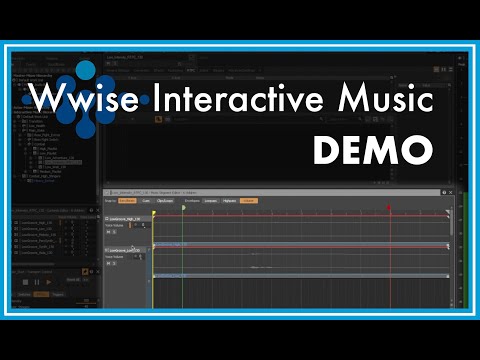Show the Highpass envelope
Screen dimensions: 480x360
click(229, 201)
